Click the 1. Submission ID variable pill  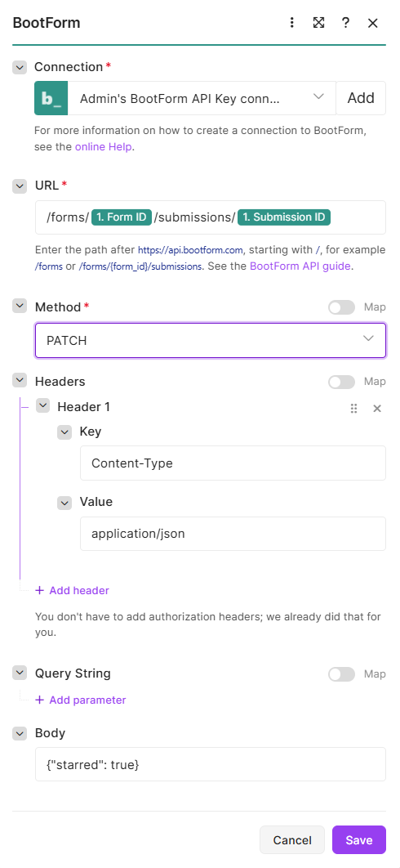click(x=284, y=217)
